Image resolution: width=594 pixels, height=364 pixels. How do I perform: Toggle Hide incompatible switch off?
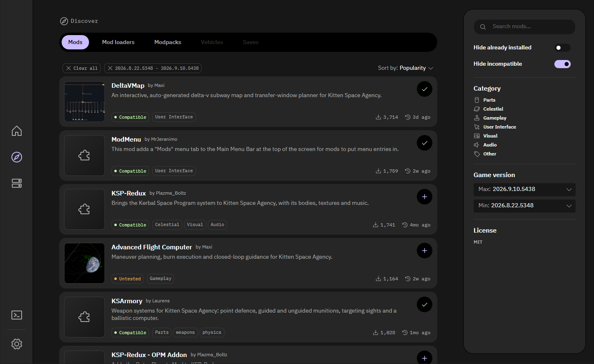pos(563,64)
